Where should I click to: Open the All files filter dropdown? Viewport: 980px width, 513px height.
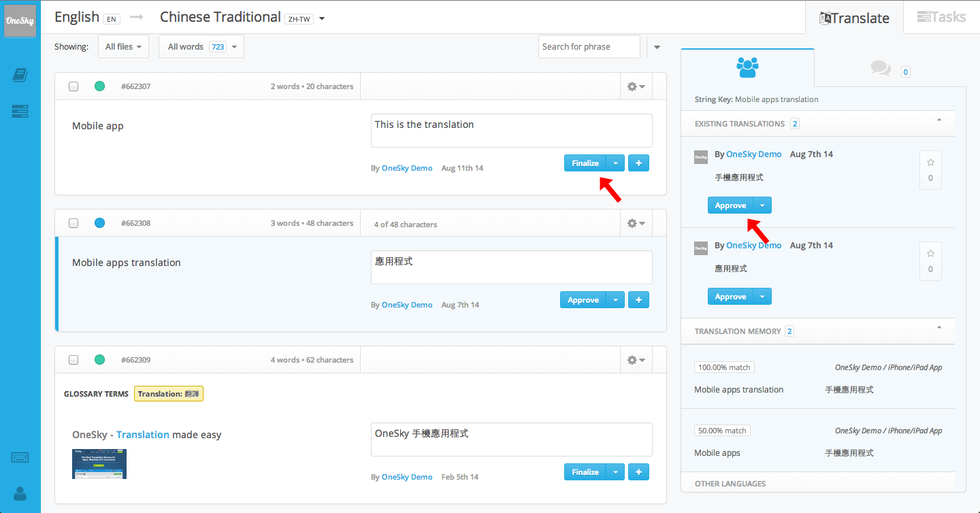(123, 47)
